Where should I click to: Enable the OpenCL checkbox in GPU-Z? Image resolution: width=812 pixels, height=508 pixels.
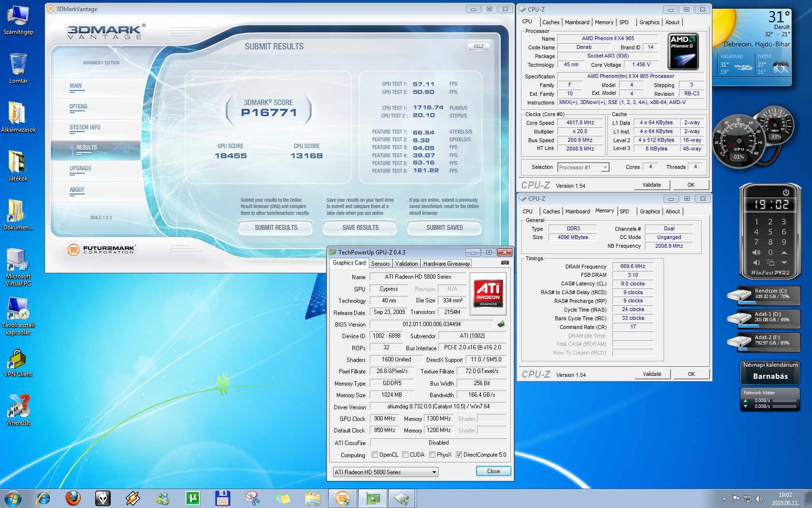(x=375, y=455)
